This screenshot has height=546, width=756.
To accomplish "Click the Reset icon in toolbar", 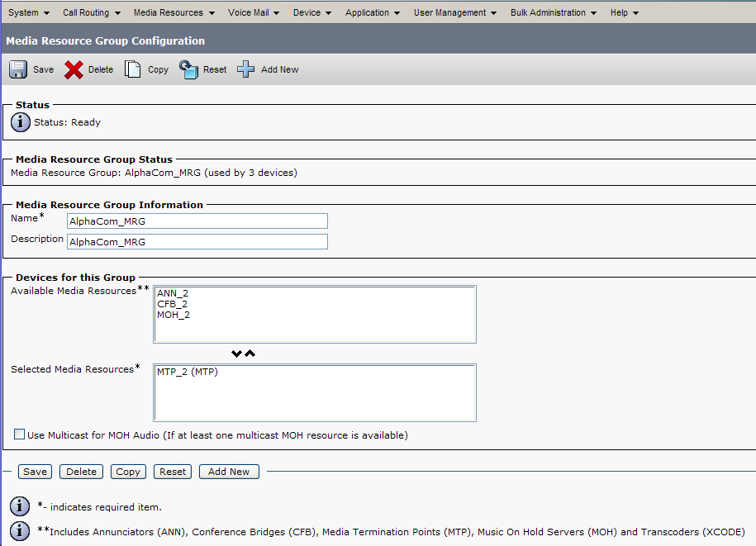I will [188, 69].
